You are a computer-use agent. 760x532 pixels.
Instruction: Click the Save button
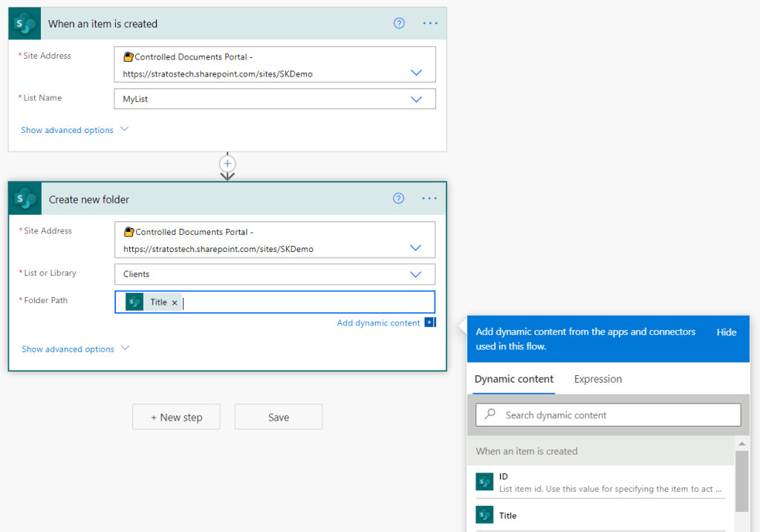click(279, 417)
